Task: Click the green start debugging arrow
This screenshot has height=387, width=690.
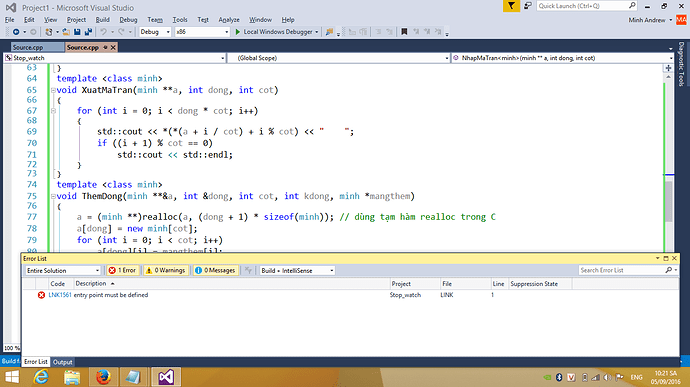Action: [x=238, y=32]
